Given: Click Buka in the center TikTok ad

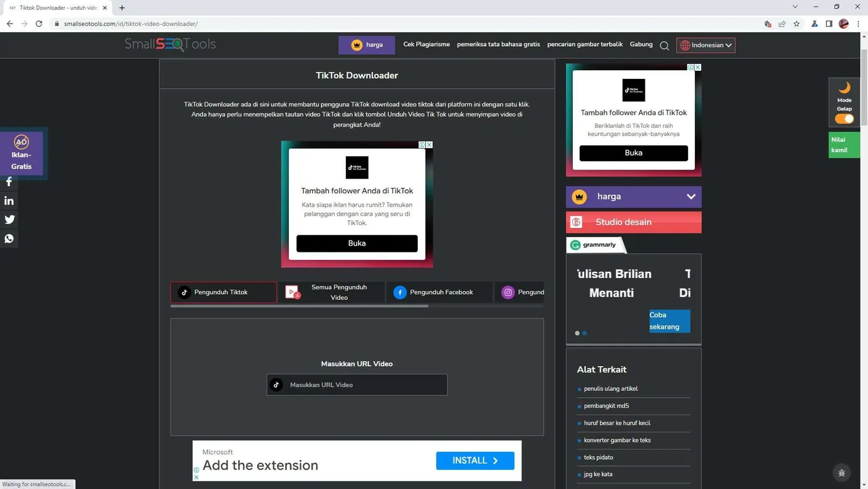Looking at the screenshot, I should (357, 243).
